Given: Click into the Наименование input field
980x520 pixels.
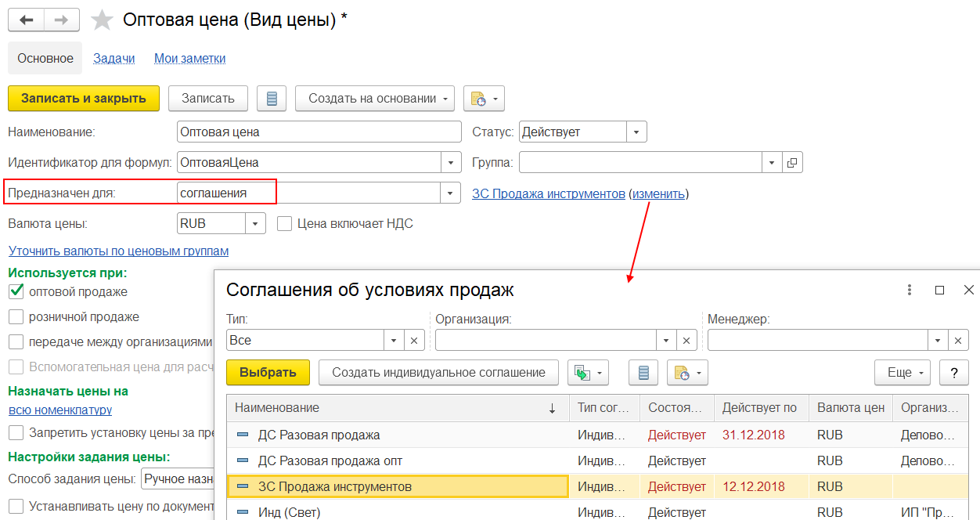Looking at the screenshot, I should tap(319, 132).
